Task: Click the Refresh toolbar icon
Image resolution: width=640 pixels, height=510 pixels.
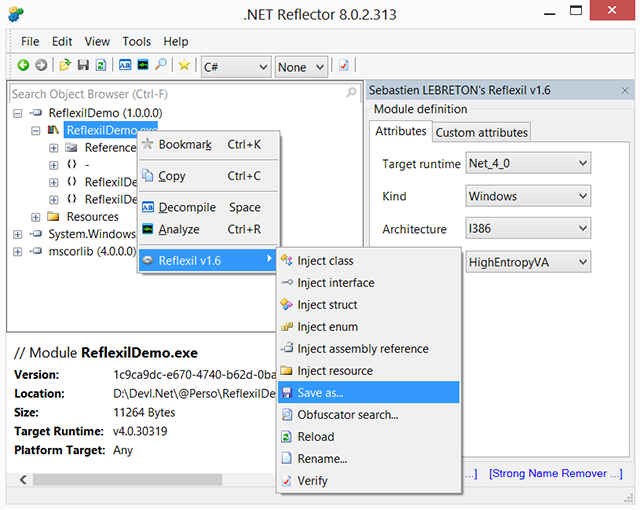Action: click(101, 65)
